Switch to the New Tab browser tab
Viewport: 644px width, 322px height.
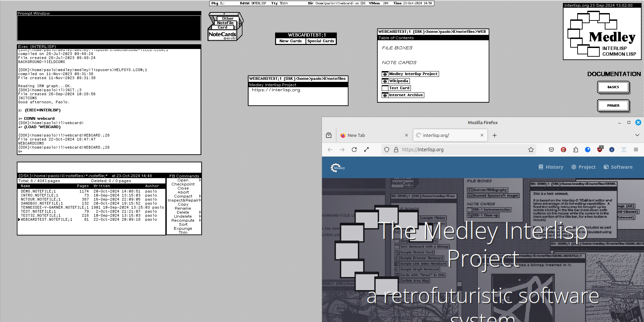[x=357, y=135]
